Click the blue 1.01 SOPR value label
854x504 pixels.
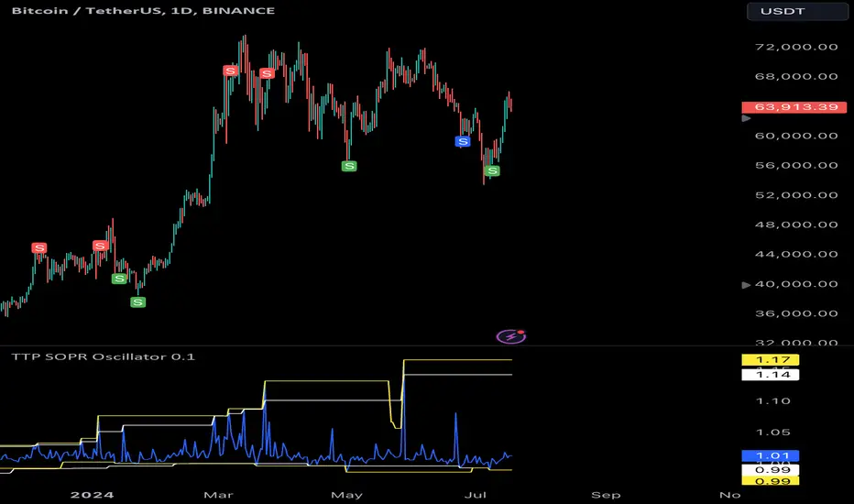[770, 455]
